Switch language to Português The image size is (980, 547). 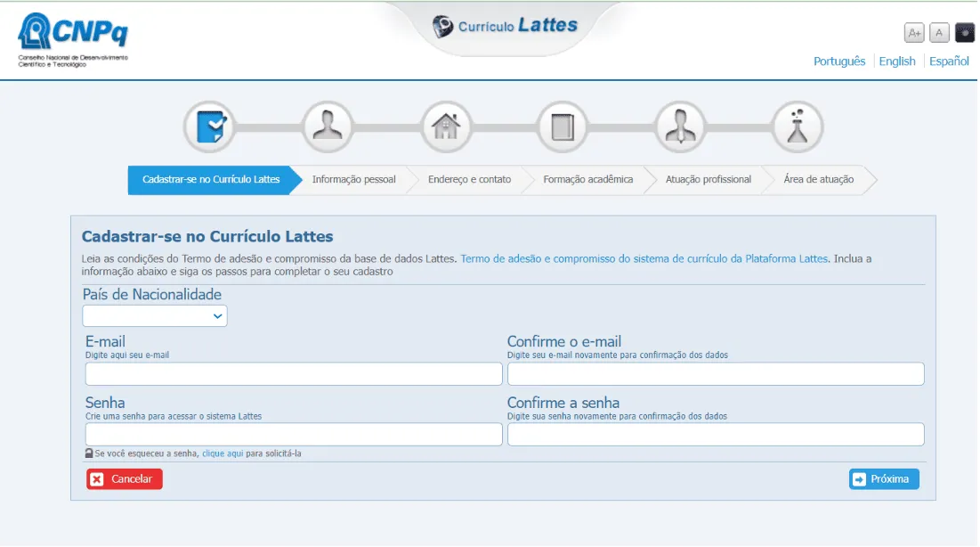[x=838, y=61]
